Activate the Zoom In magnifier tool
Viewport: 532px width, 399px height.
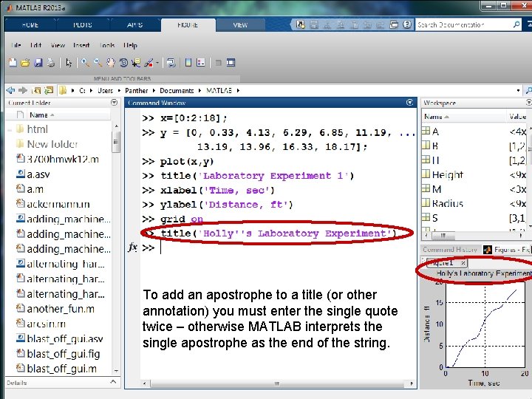tap(85, 63)
